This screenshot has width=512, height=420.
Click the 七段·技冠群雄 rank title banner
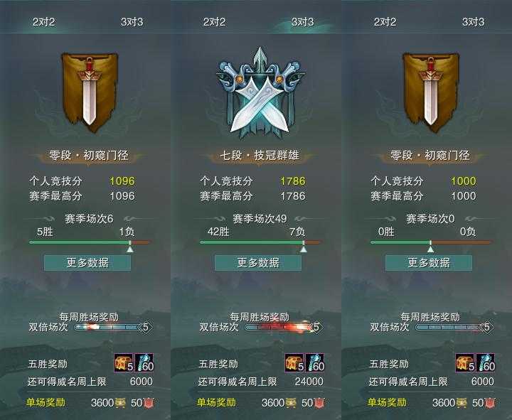260,156
